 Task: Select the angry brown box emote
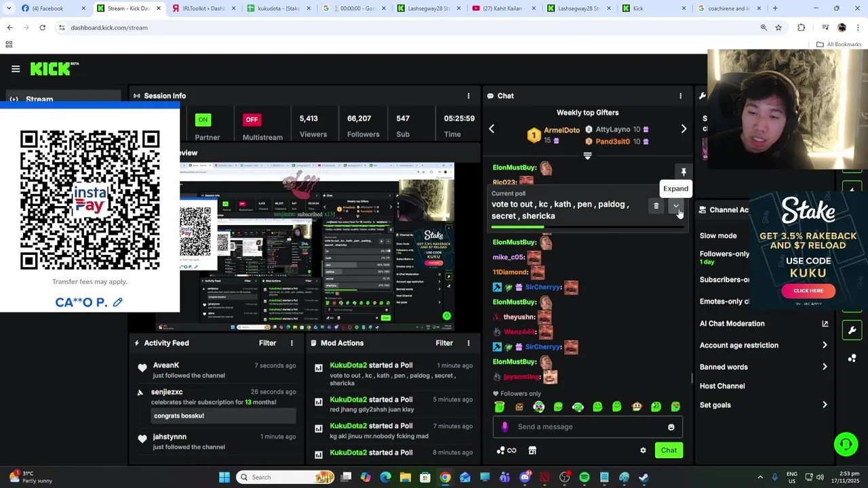(x=519, y=407)
